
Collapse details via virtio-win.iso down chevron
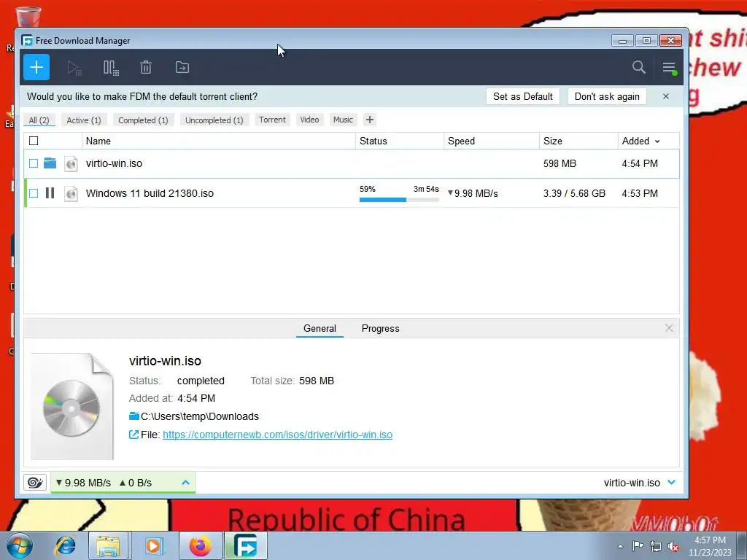pyautogui.click(x=672, y=483)
